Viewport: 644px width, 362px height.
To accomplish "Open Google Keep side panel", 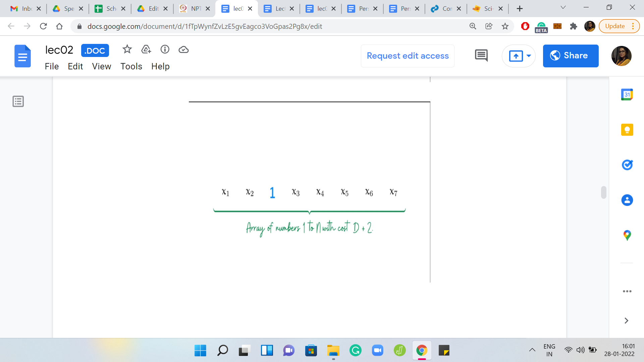I will point(627,130).
